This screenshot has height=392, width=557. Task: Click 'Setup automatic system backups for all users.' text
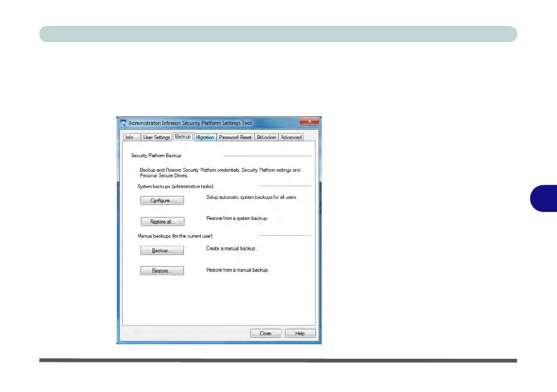[252, 197]
